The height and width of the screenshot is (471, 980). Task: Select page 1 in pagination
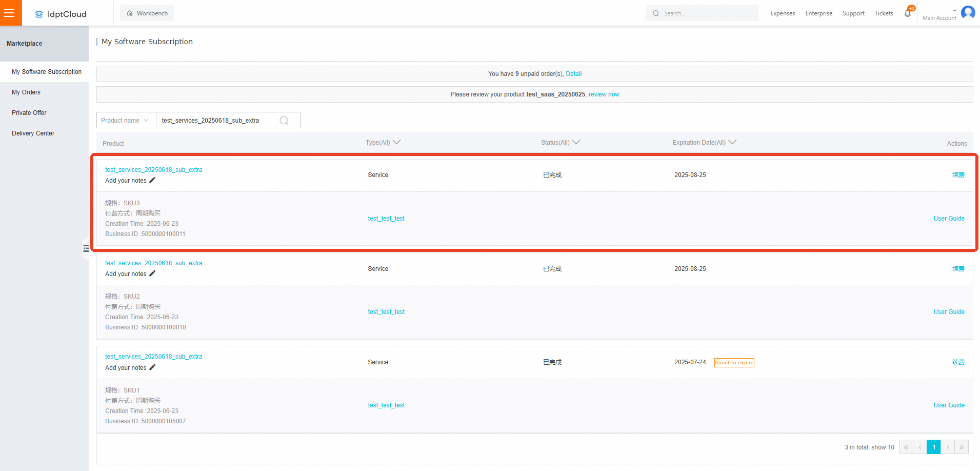(x=934, y=447)
